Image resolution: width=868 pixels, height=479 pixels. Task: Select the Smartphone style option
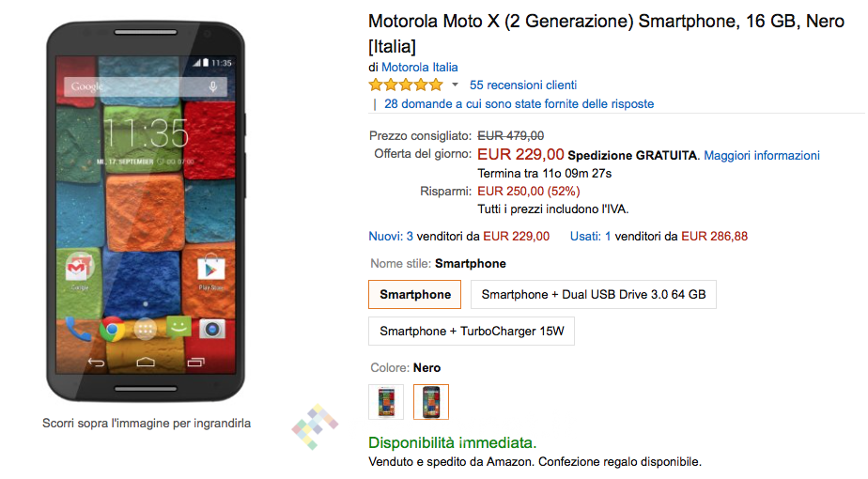tap(415, 294)
